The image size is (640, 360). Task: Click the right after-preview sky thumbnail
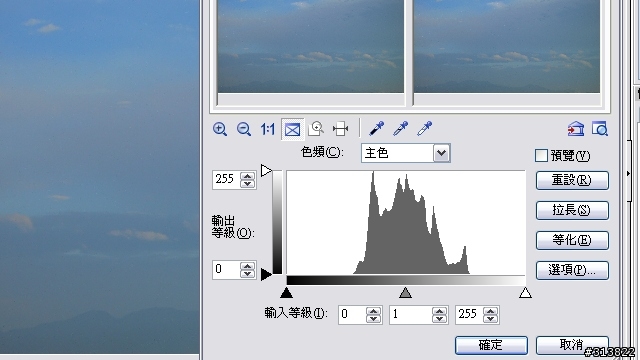507,47
